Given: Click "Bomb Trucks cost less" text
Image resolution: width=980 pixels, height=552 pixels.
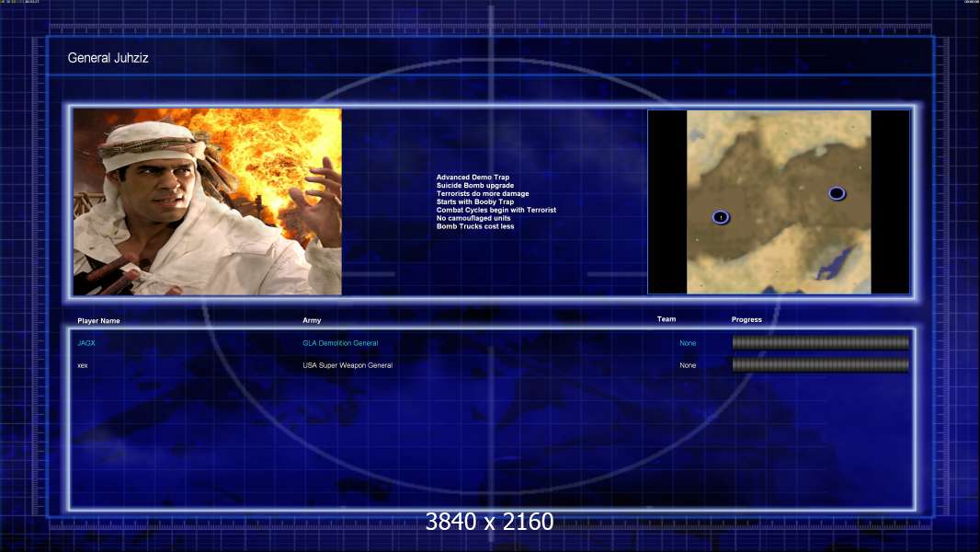Looking at the screenshot, I should click(x=475, y=226).
